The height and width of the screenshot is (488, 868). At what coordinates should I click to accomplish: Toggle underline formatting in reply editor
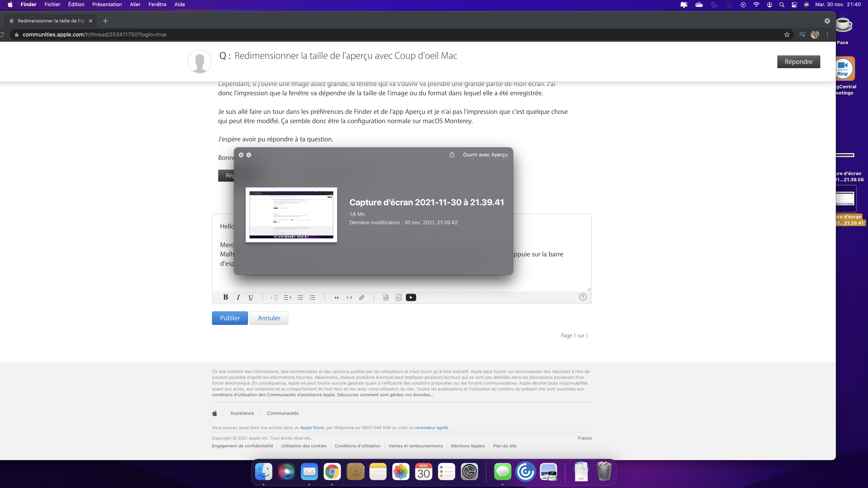[251, 297]
